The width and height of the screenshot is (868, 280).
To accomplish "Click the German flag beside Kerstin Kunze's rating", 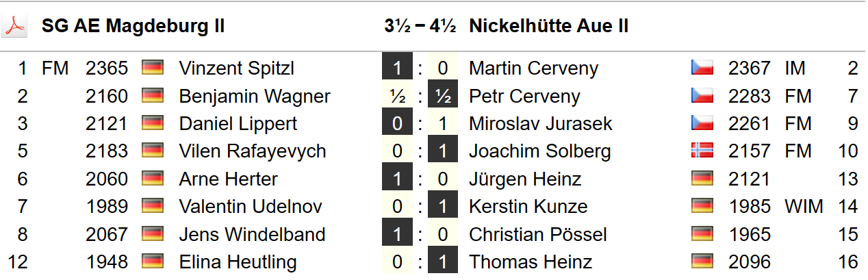I will coord(702,206).
